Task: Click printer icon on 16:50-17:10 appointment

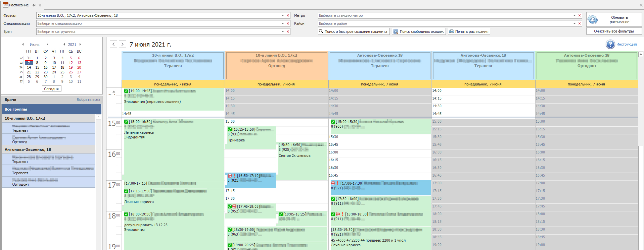Action: click(x=230, y=176)
